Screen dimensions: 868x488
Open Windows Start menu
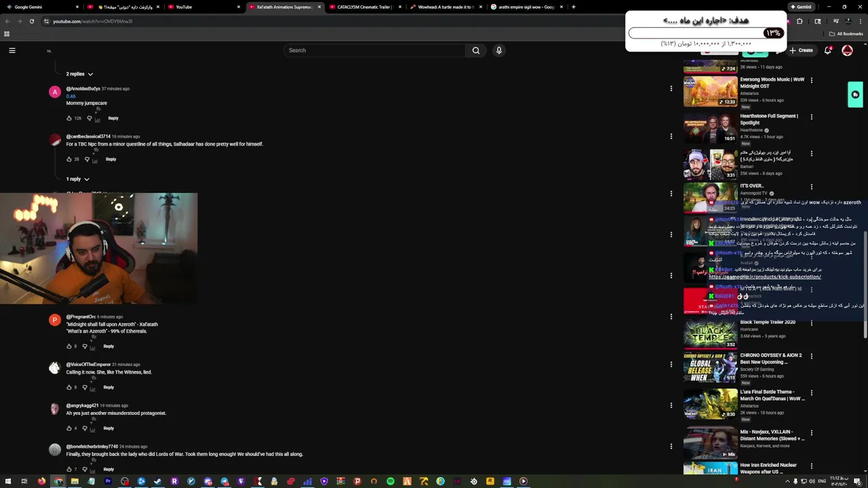tap(7, 481)
